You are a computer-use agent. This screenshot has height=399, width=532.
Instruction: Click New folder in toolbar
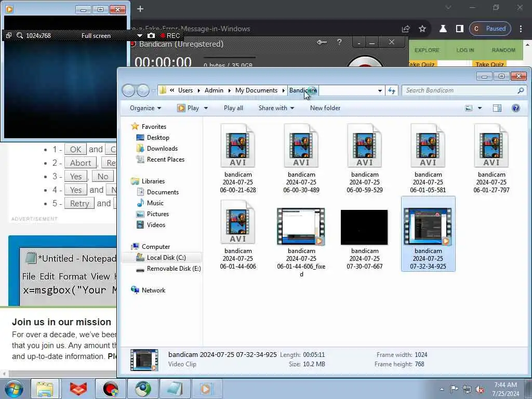(325, 108)
